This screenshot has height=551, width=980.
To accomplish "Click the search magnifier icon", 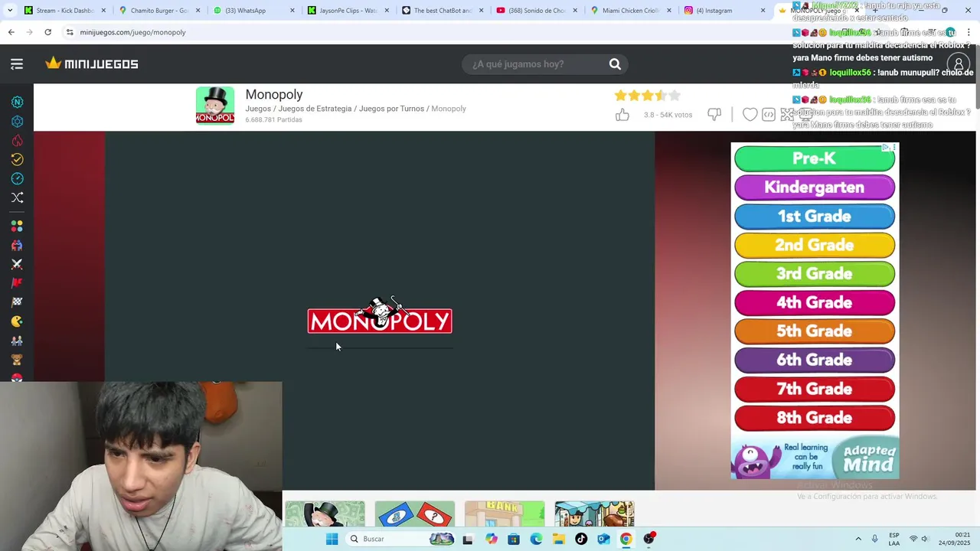I will click(x=615, y=64).
